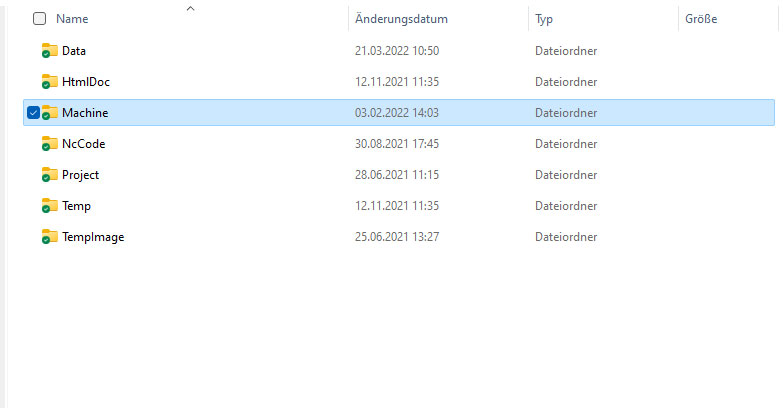Screen dimensions: 783x408
Task: Click the sort direction arrow above Name
Action: 190,8
